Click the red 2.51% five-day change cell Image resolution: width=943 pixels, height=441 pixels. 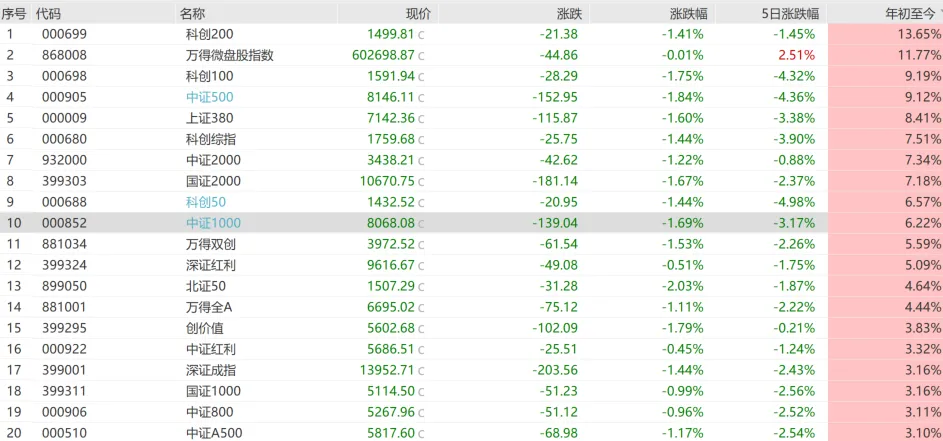[796, 55]
